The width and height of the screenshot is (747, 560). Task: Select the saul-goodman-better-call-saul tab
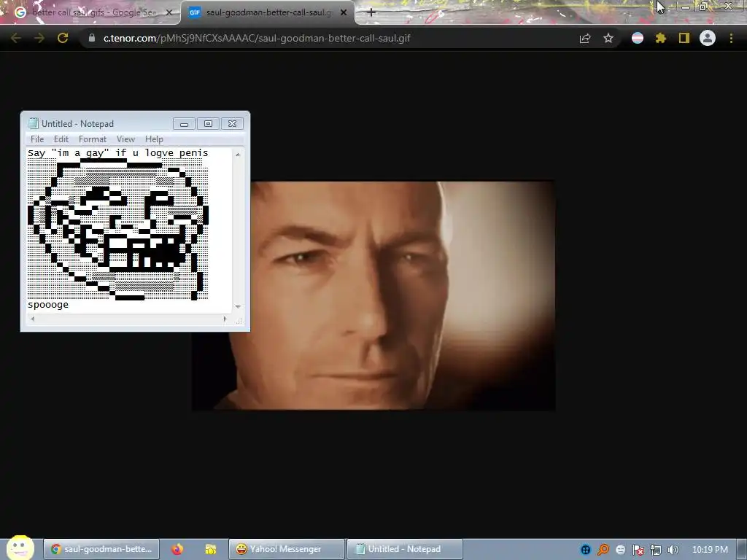tap(268, 12)
